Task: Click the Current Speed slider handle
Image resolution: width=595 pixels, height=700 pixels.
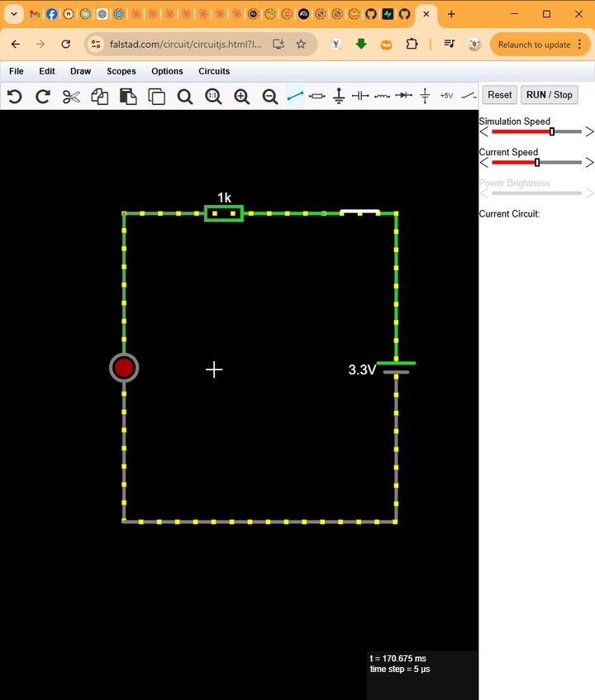Action: click(x=537, y=163)
